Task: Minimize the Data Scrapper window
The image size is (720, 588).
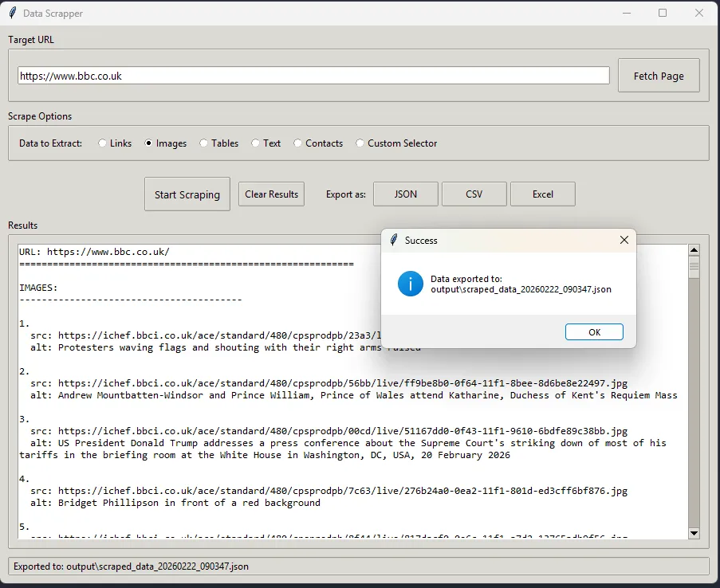Action: [x=625, y=13]
